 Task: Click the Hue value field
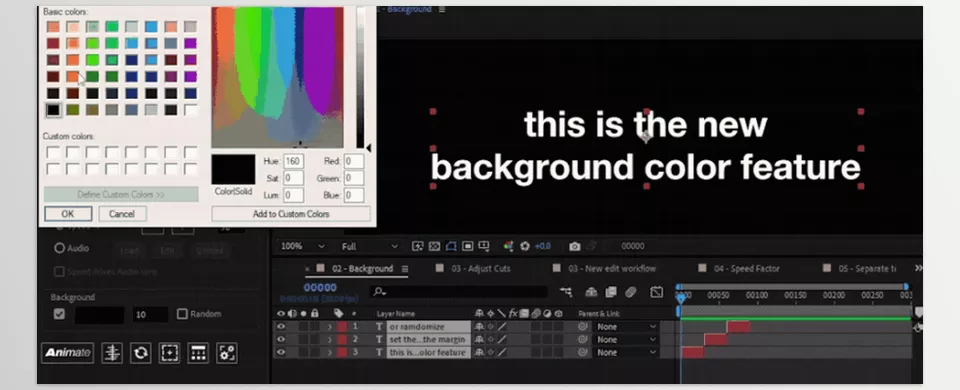click(294, 162)
